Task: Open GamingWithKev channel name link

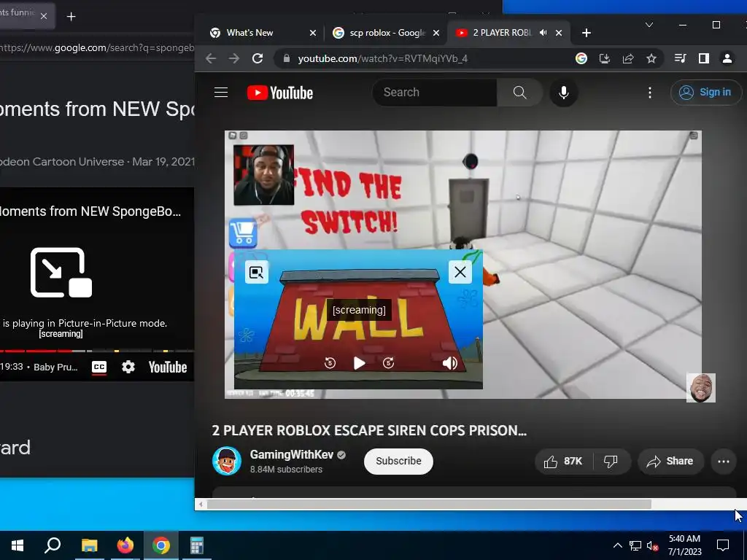Action: pyautogui.click(x=292, y=455)
